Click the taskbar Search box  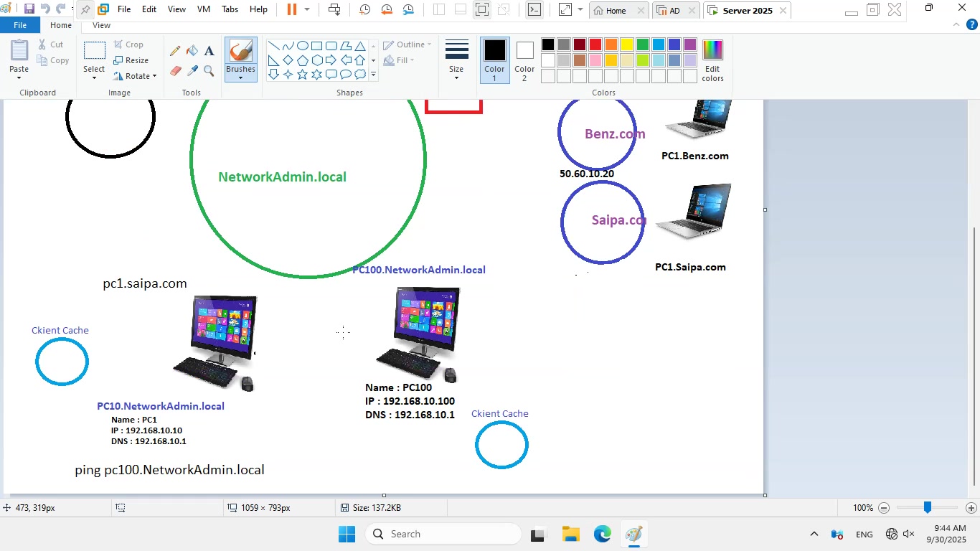coord(443,534)
